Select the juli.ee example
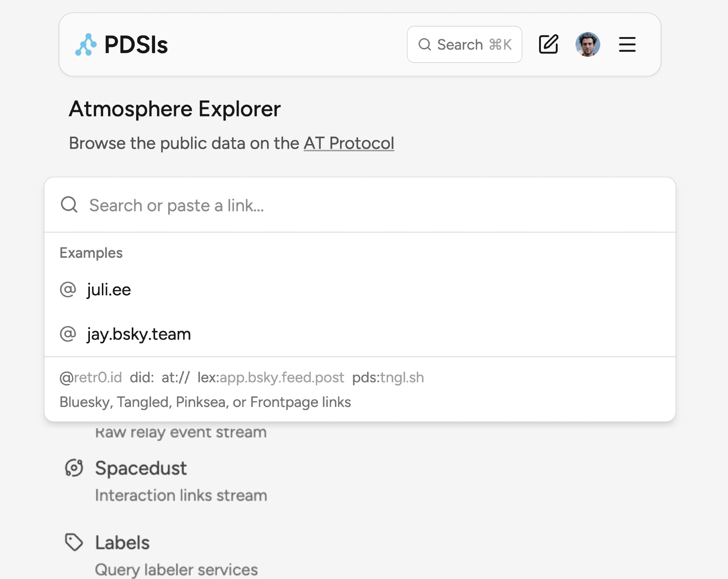This screenshot has width=728, height=579. pyautogui.click(x=109, y=290)
